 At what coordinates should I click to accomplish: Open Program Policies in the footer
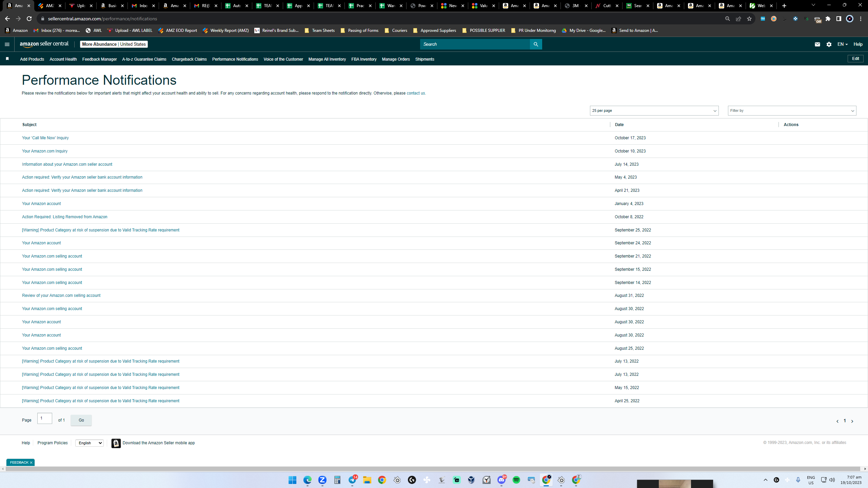click(x=53, y=443)
